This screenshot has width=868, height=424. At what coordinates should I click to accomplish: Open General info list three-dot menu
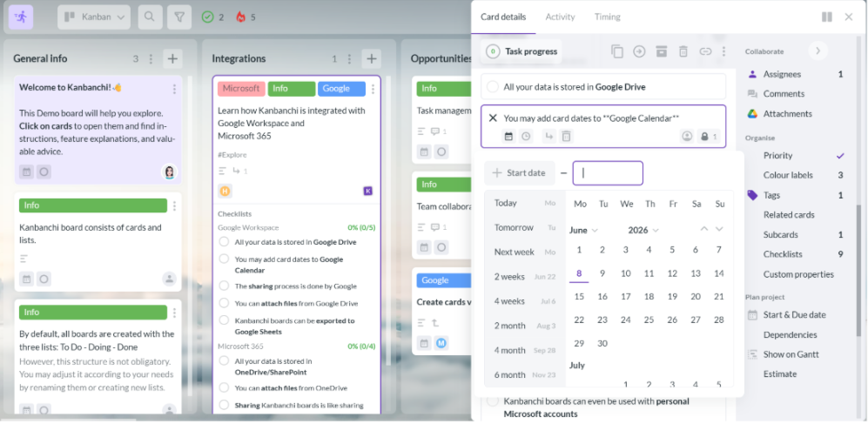(x=151, y=58)
